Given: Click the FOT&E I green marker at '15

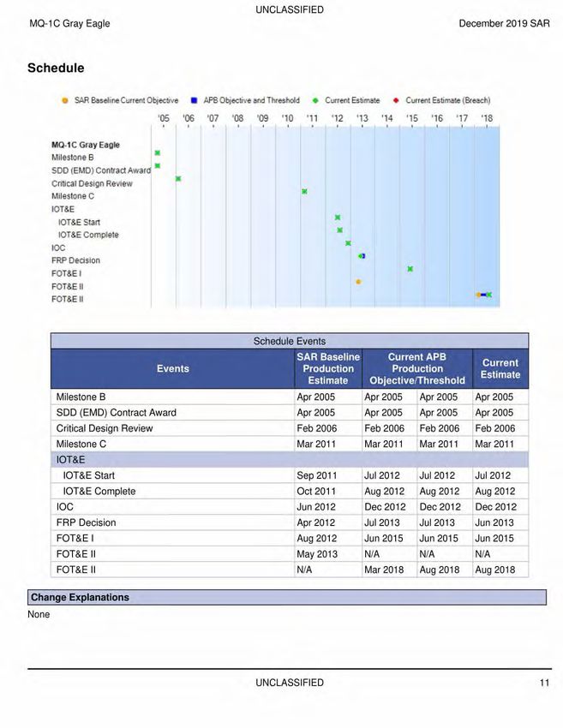Looking at the screenshot, I should [410, 269].
